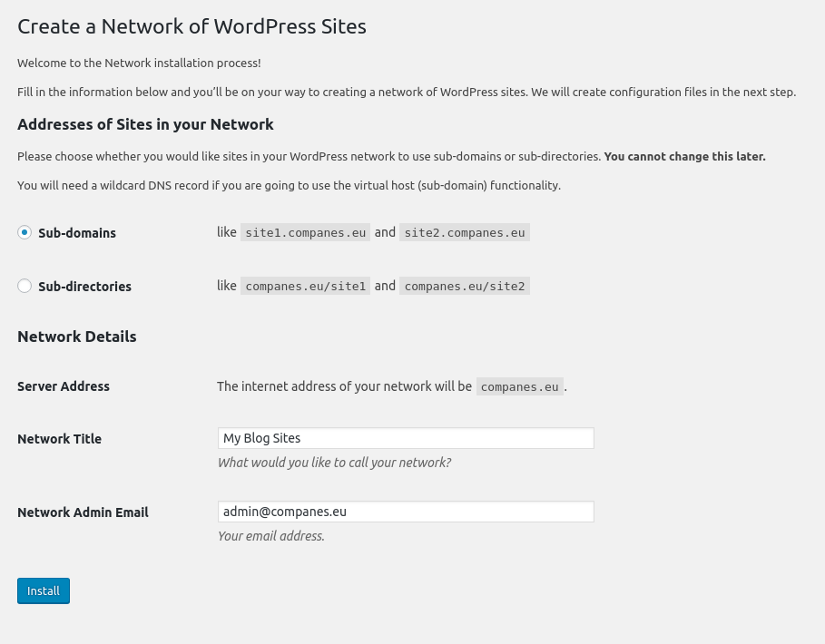Click 'You cannot change this later' text
The image size is (825, 644).
(684, 157)
